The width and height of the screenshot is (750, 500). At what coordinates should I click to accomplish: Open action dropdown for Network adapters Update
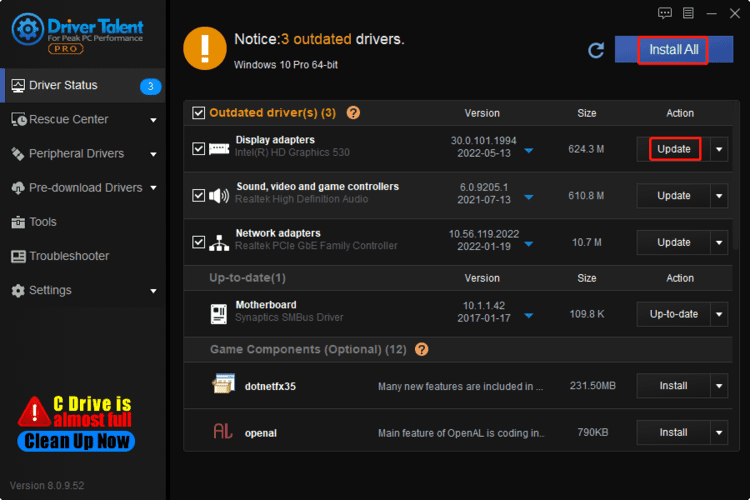(x=719, y=243)
